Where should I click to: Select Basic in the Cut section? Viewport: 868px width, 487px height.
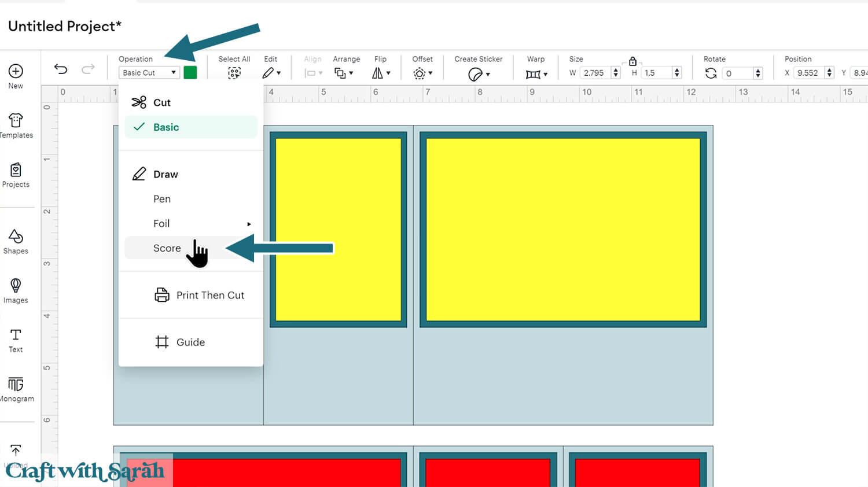point(191,127)
